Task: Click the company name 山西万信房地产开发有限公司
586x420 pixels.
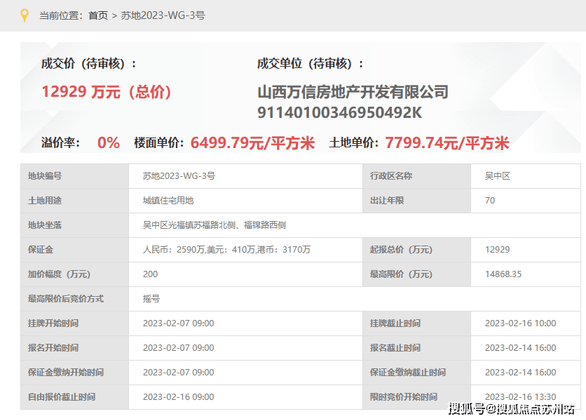Action: [353, 92]
